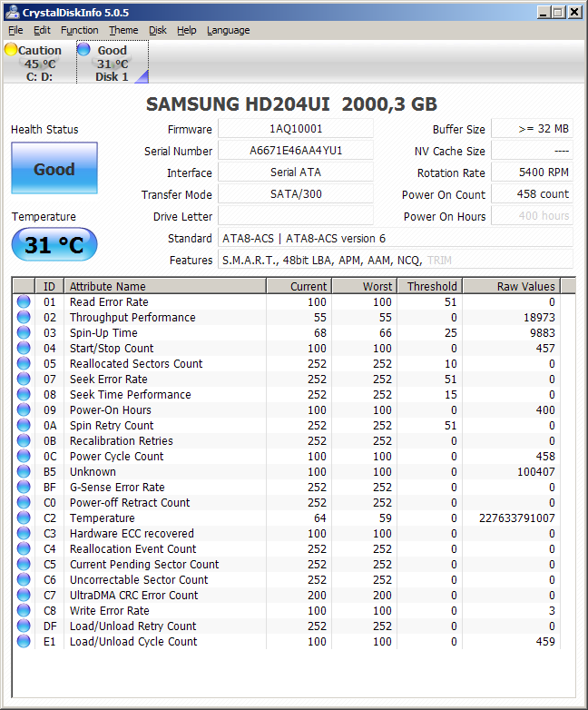Click the Features list field
The height and width of the screenshot is (710, 588).
pos(396,260)
